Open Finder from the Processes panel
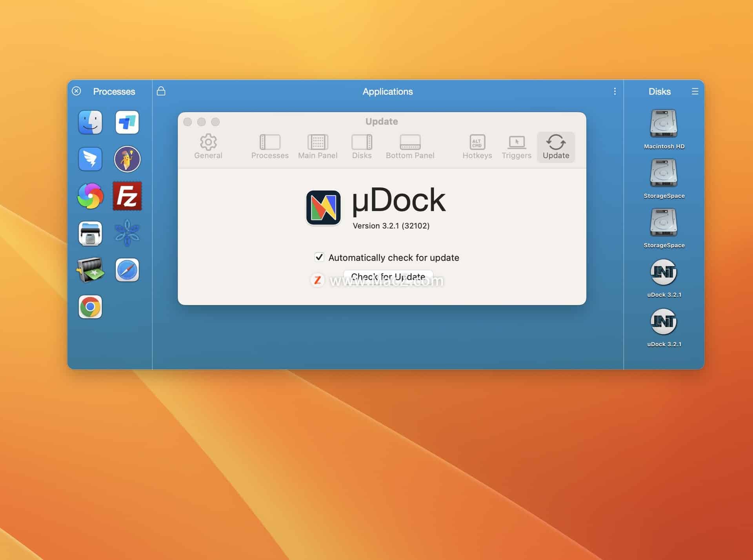The image size is (753, 560). click(x=90, y=122)
